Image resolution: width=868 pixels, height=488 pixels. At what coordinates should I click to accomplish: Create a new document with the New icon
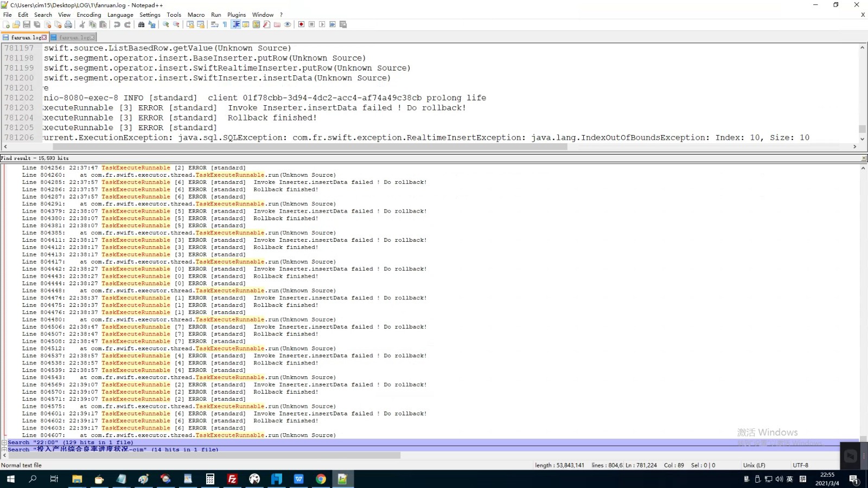click(x=6, y=24)
